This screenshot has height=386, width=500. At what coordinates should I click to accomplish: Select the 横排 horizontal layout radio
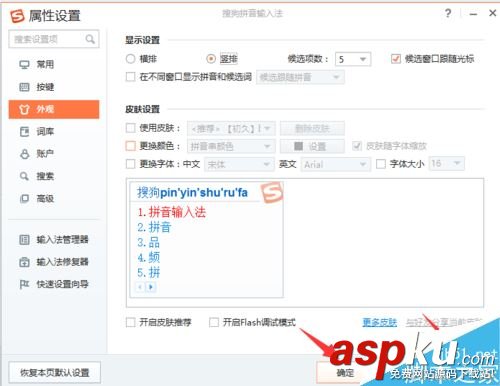(x=130, y=59)
